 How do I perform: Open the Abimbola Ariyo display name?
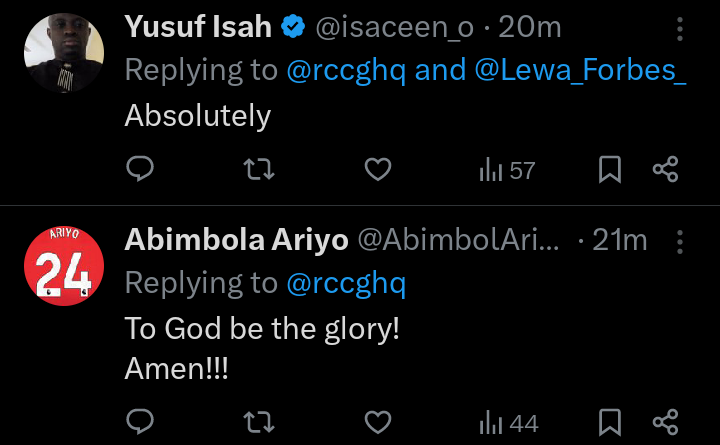click(236, 240)
